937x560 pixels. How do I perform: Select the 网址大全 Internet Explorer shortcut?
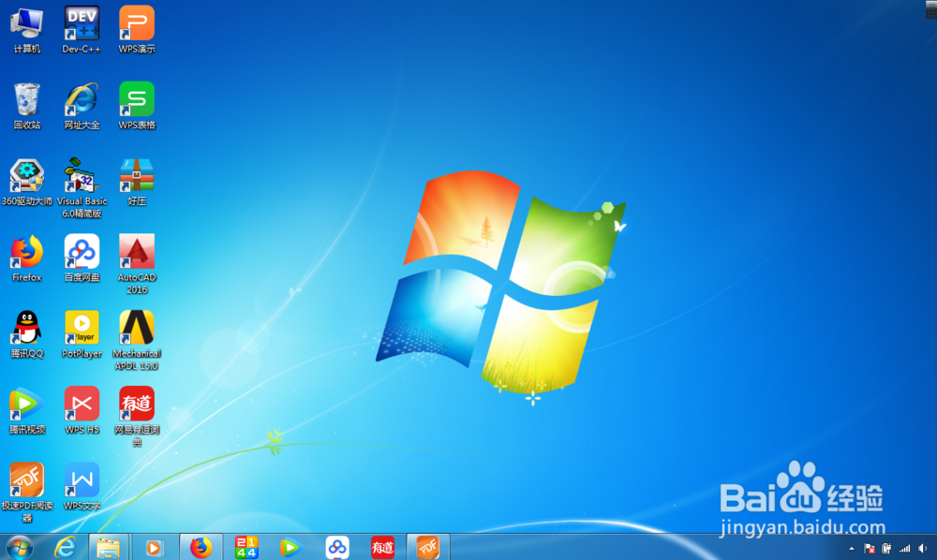pyautogui.click(x=82, y=106)
